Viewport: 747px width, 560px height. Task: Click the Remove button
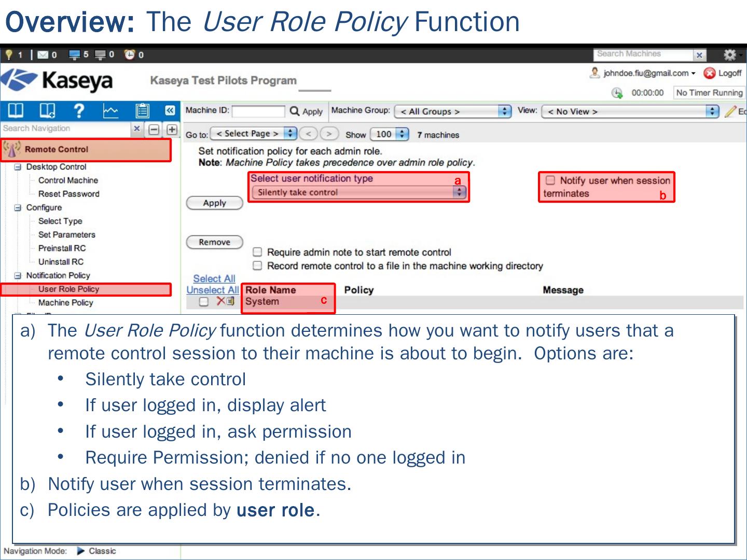coord(214,242)
